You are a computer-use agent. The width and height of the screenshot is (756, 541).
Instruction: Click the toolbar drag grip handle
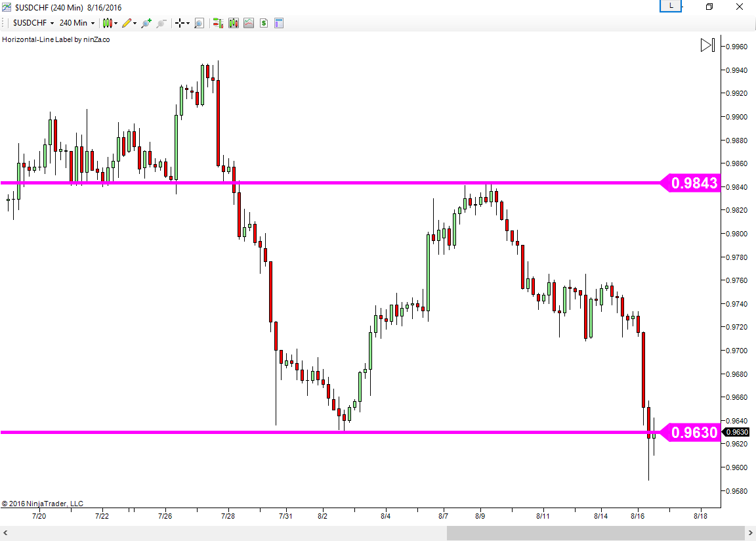(x=3, y=23)
